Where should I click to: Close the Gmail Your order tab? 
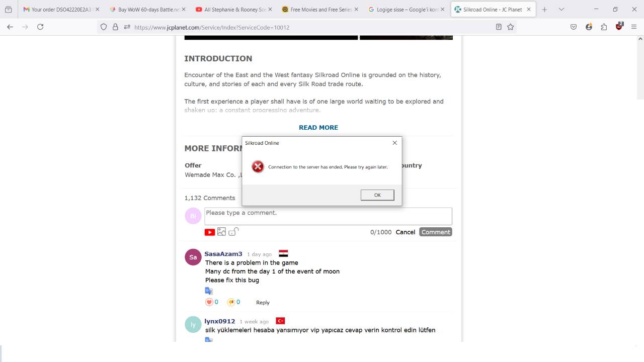click(97, 10)
